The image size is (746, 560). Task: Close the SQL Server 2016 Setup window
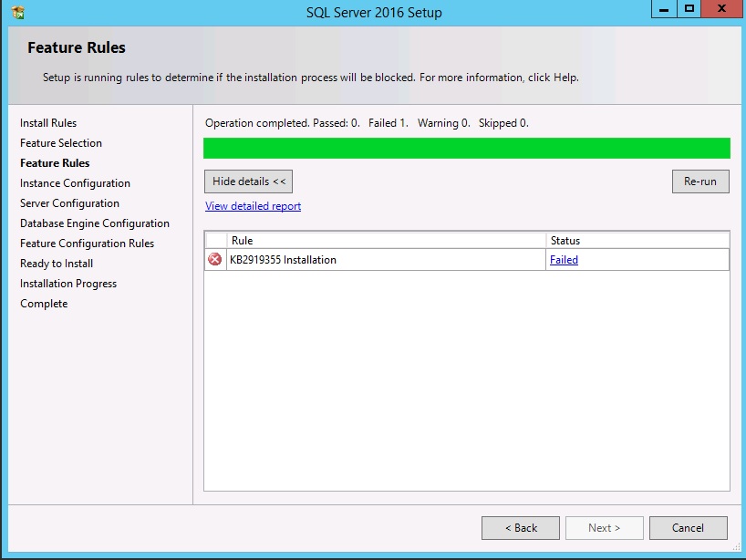pyautogui.click(x=721, y=9)
